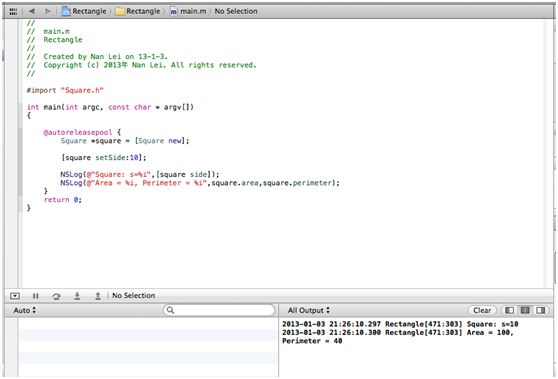
Task: Click the Step Into debug icon
Action: coord(77,296)
